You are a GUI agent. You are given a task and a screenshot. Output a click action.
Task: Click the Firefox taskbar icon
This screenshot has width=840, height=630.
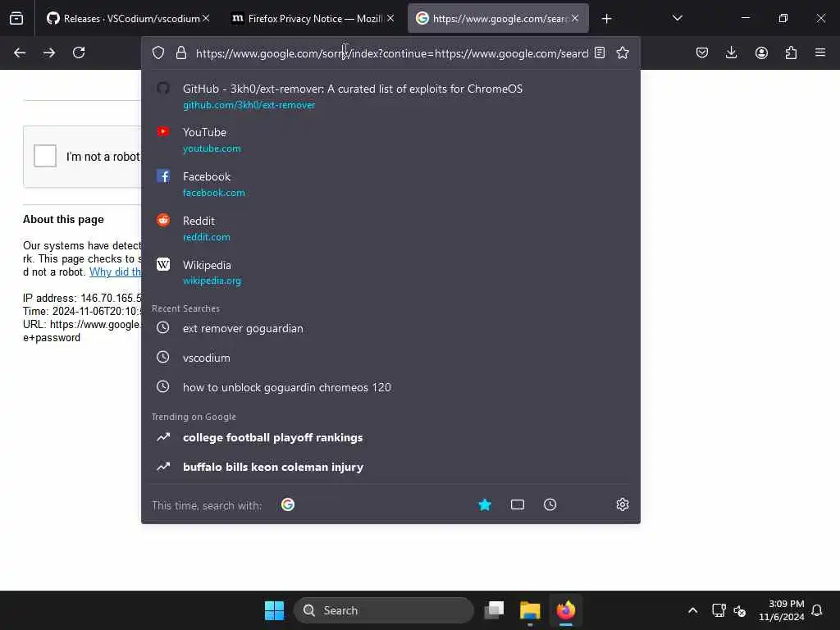(x=566, y=610)
